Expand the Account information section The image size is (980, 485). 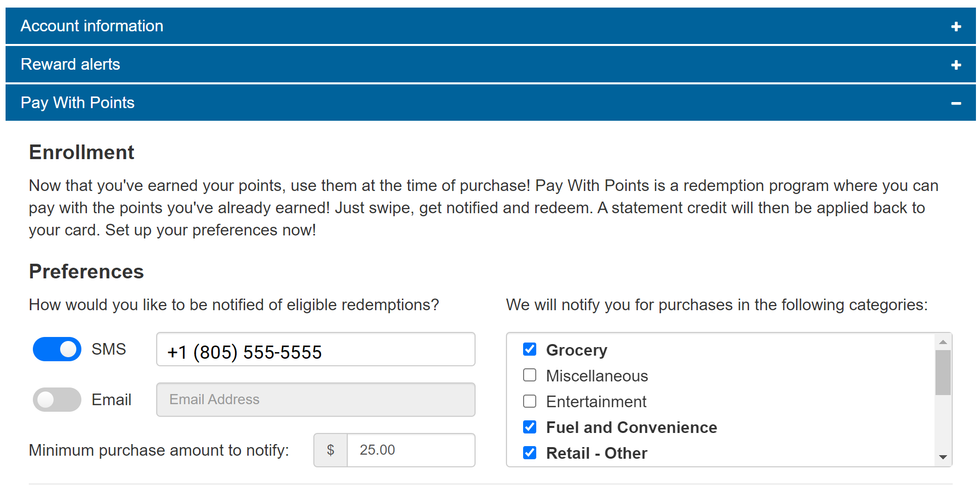tap(92, 26)
